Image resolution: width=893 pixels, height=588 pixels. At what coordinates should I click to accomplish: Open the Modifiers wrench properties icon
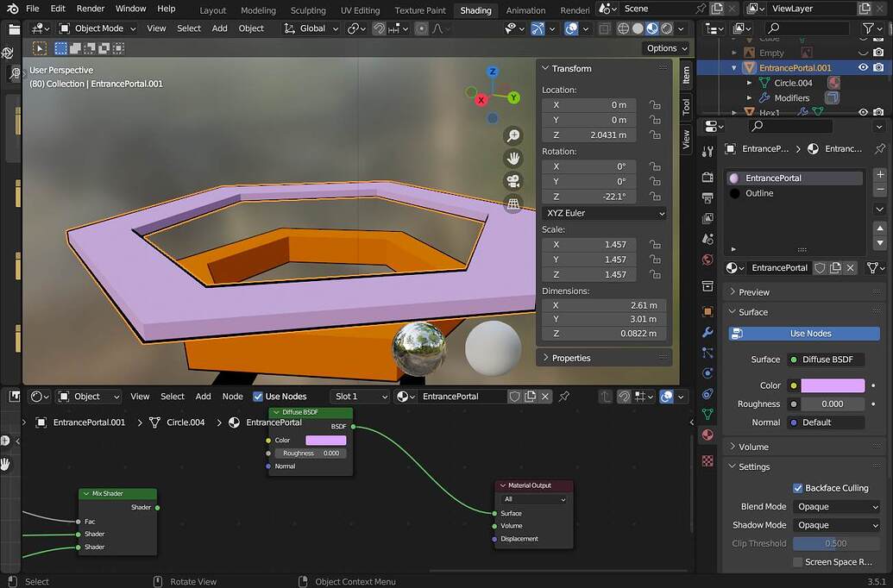(707, 333)
